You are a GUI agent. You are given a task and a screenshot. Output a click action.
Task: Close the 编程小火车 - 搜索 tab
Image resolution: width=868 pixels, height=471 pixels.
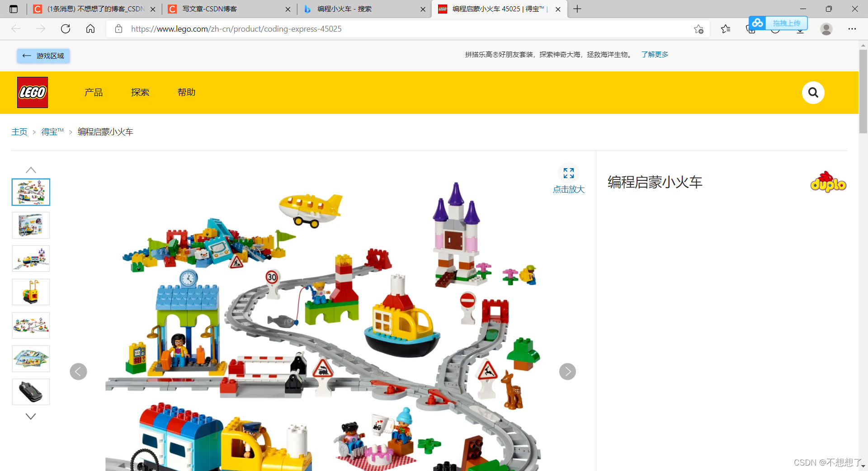pos(423,9)
